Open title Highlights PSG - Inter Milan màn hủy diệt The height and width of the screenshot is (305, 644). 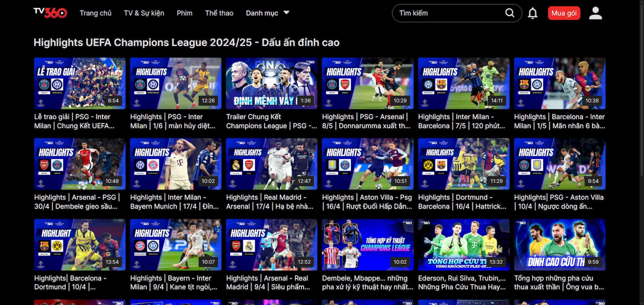173,121
